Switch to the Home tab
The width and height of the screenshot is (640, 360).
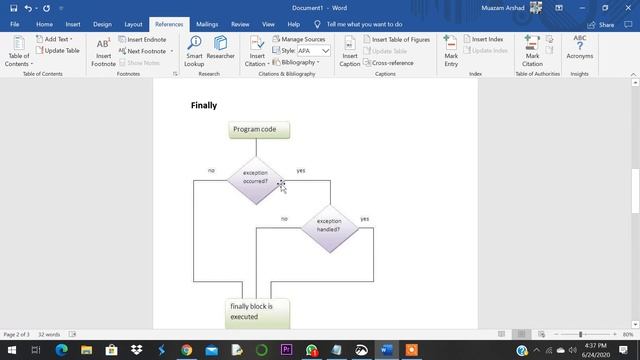44,24
